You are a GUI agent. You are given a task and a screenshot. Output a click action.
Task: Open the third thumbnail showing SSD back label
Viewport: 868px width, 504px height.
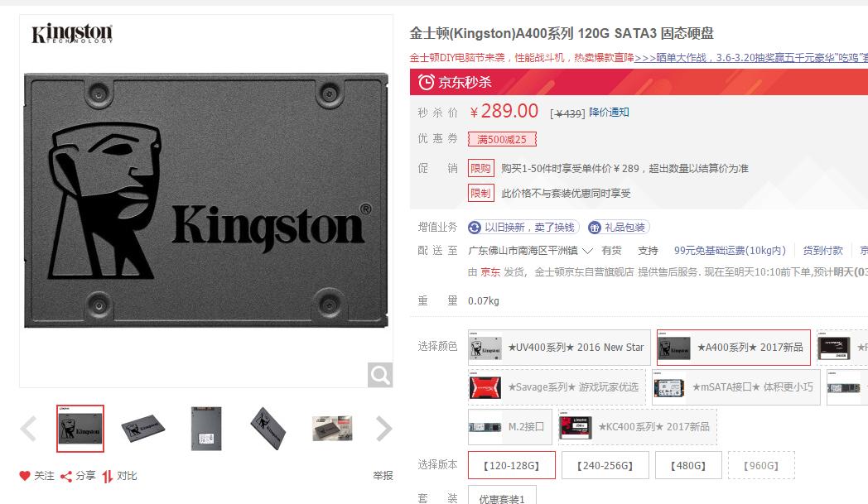click(x=206, y=429)
